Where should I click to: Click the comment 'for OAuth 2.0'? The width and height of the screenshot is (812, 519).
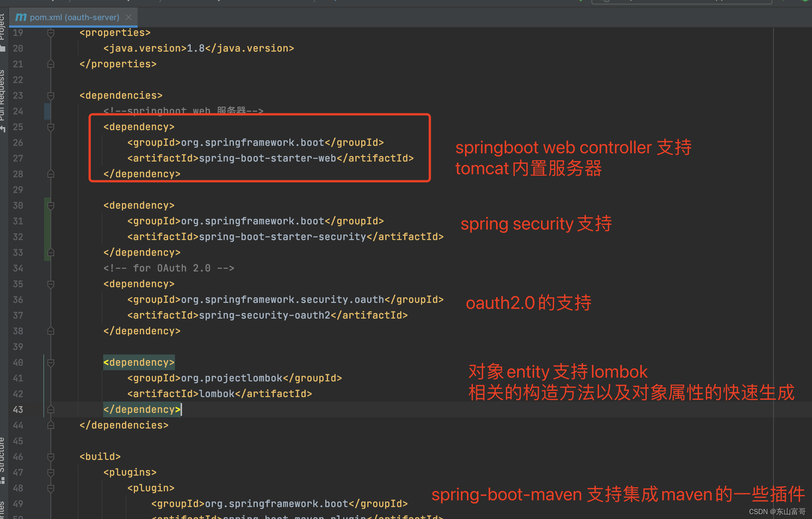coord(169,268)
